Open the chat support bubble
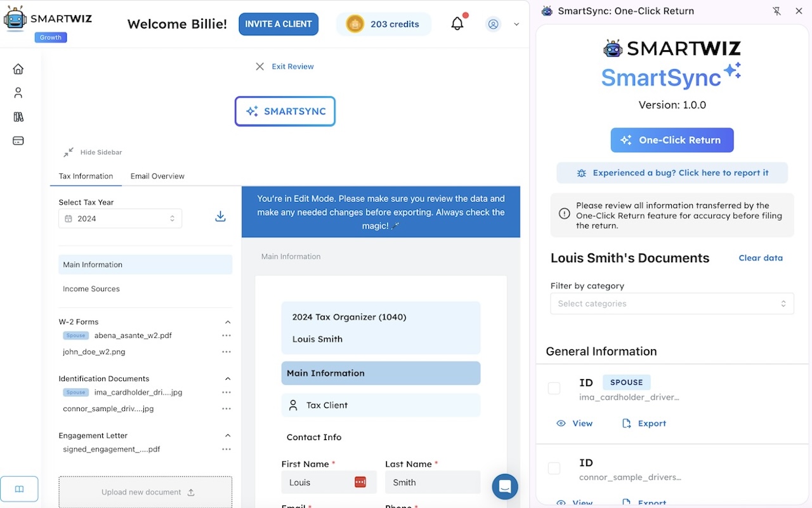Screen dimensions: 812x508 (x=505, y=487)
